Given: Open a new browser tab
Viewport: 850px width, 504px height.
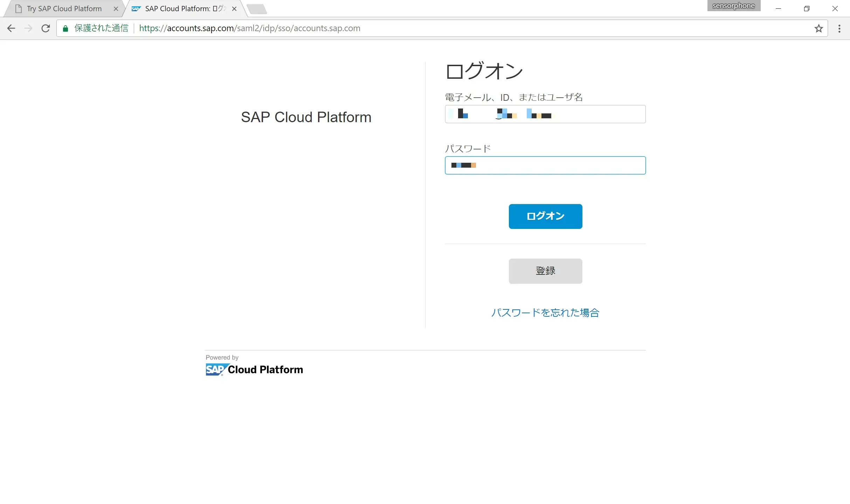Looking at the screenshot, I should [257, 9].
